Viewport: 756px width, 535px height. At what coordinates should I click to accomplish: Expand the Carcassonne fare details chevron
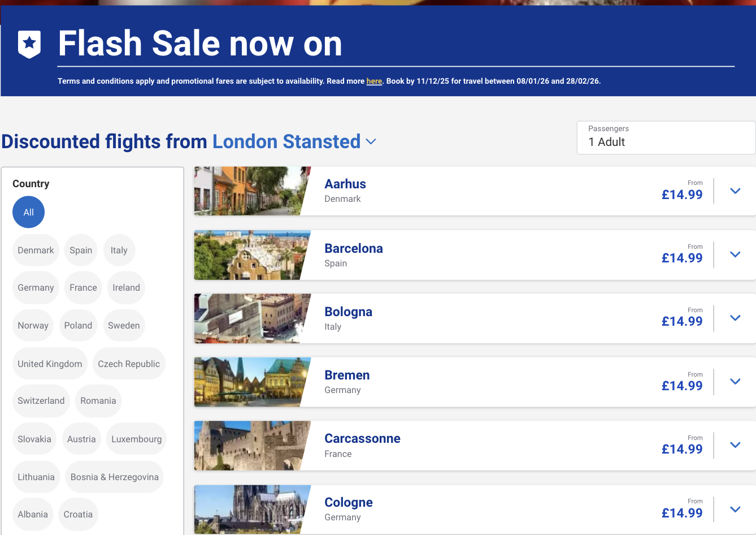click(735, 445)
